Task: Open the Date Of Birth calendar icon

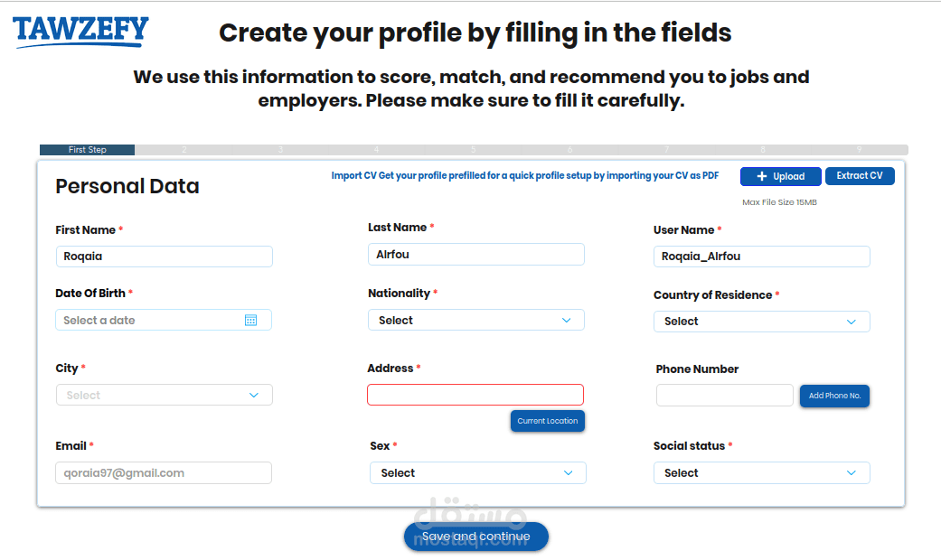Action: (x=251, y=320)
